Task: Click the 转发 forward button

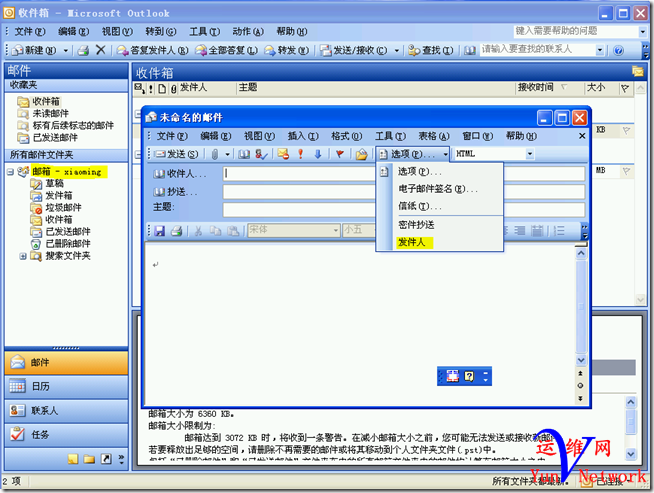Action: (287, 50)
